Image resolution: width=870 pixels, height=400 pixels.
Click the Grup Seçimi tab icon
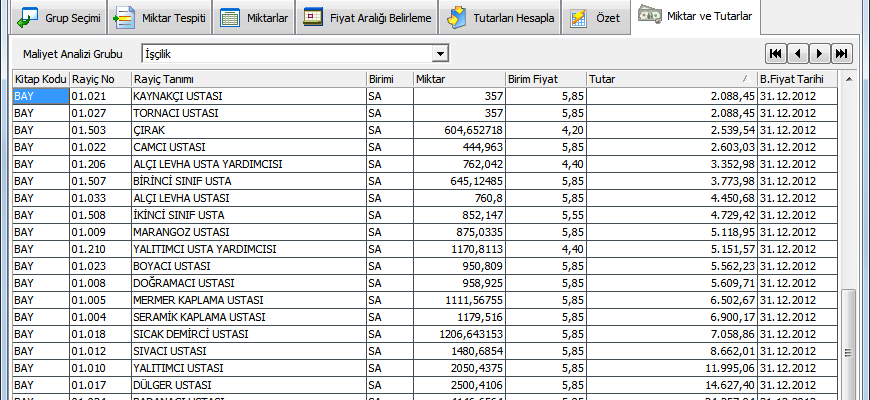click(28, 18)
